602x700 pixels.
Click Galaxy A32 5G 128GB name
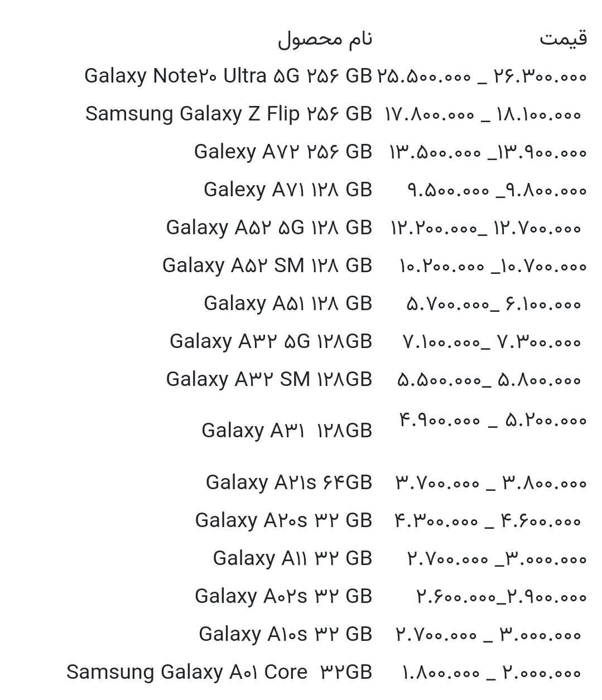pyautogui.click(x=271, y=342)
